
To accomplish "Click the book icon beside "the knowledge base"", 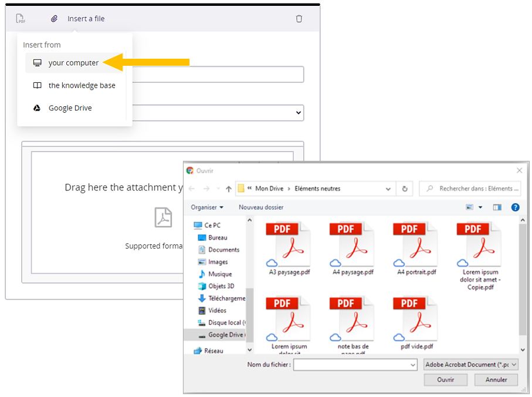I will pos(38,85).
